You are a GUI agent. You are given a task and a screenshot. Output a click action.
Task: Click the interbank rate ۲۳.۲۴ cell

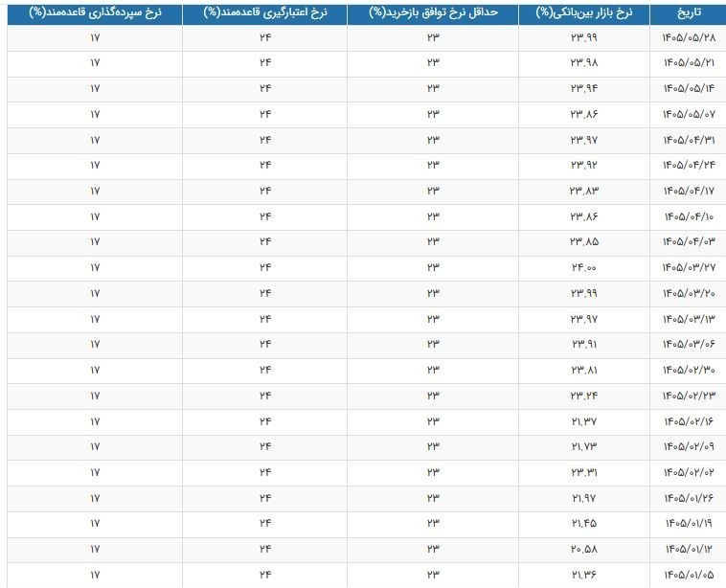(584, 396)
